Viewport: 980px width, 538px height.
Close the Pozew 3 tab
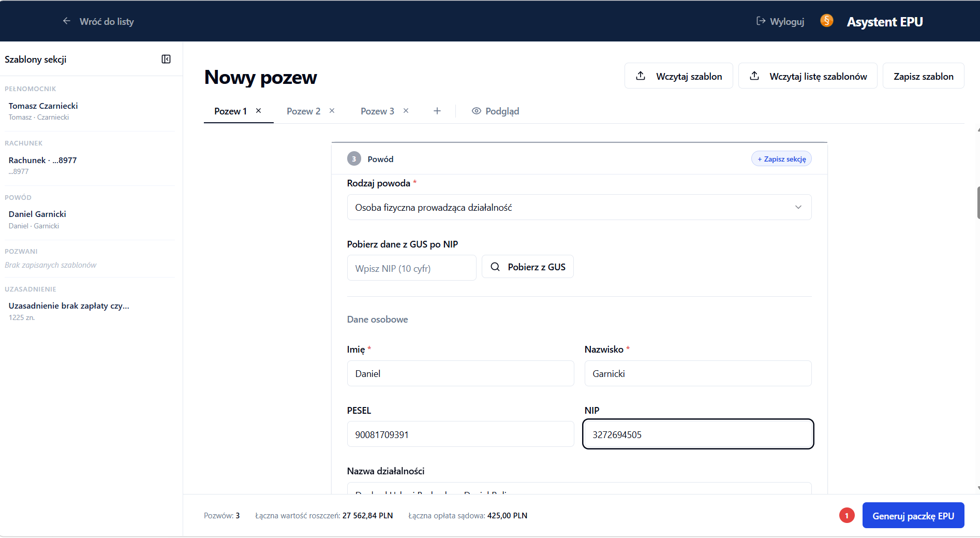(x=406, y=110)
